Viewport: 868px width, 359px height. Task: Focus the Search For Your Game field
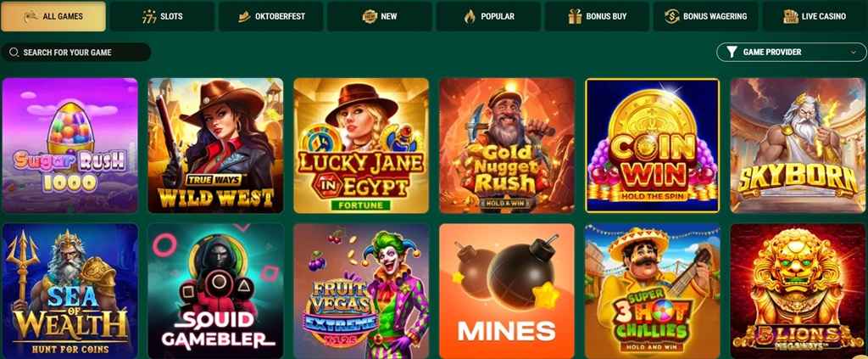(75, 52)
